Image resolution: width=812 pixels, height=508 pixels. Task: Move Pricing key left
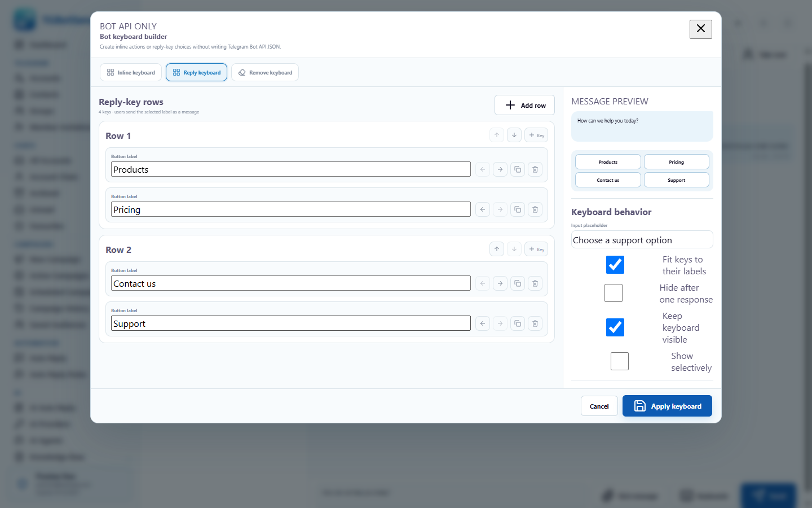[483, 209]
